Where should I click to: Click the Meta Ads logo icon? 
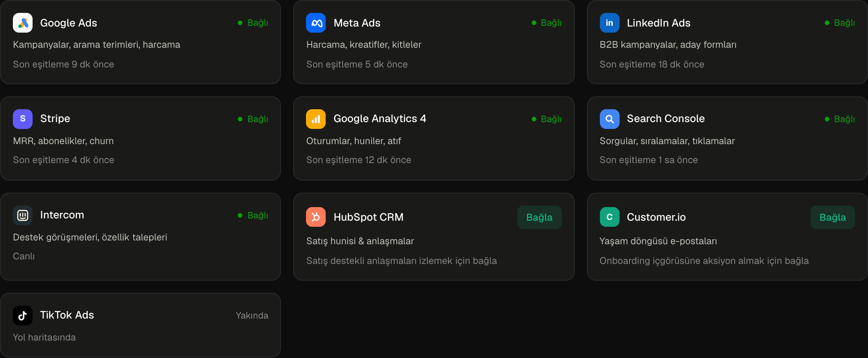(x=316, y=23)
